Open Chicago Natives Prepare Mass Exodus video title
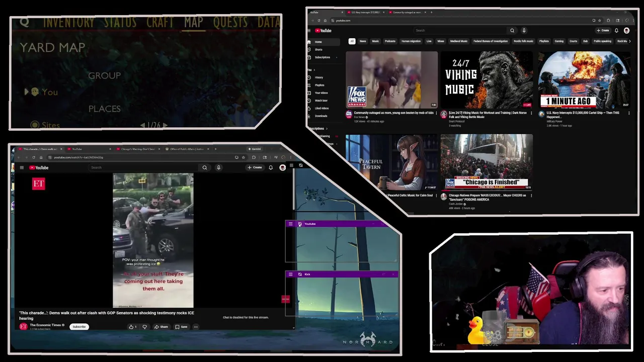Screen dimensions: 644x362 coord(487,197)
